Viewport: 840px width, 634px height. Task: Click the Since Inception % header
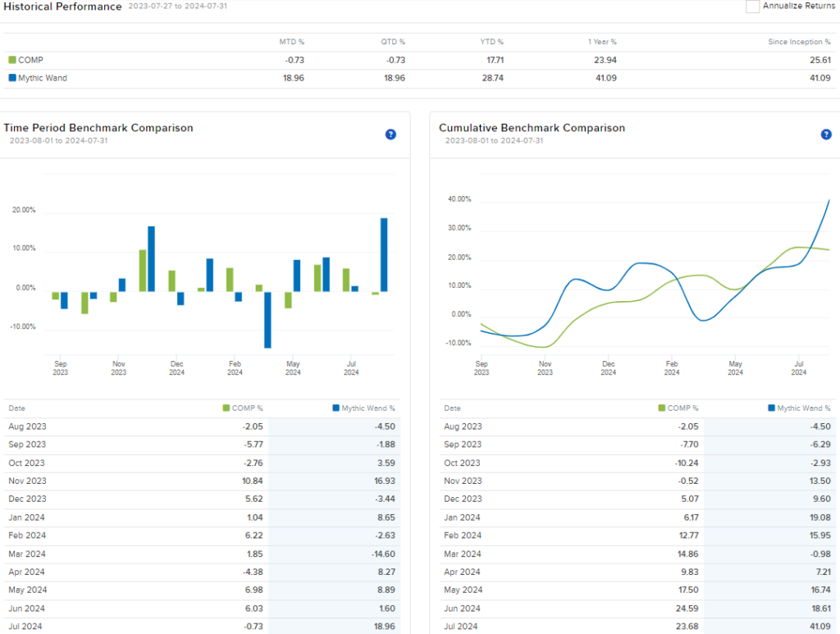(x=798, y=41)
